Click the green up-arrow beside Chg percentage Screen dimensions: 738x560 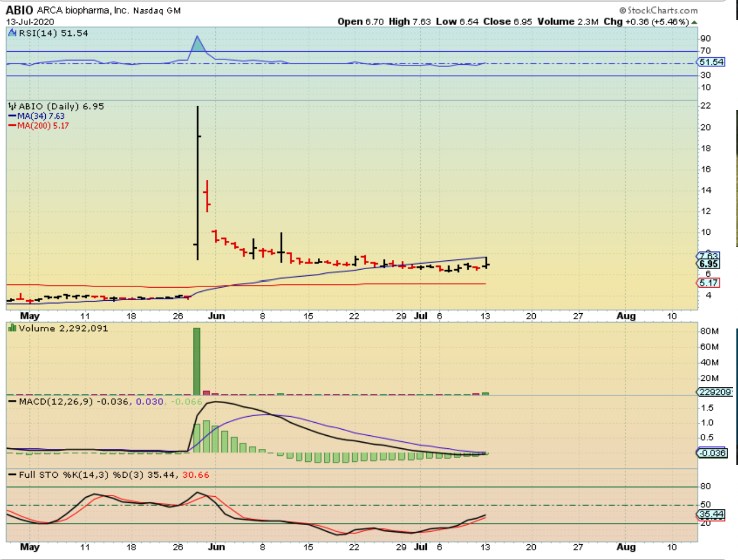(x=694, y=22)
